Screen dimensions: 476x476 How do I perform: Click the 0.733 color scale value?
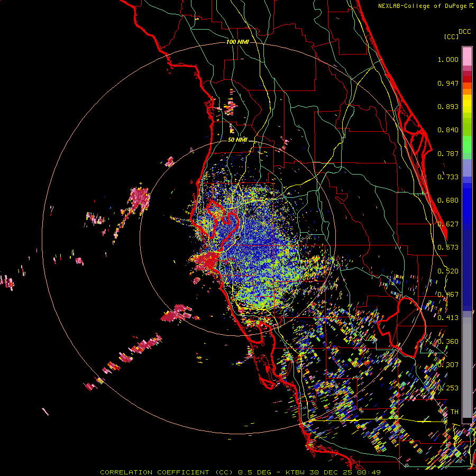(448, 177)
